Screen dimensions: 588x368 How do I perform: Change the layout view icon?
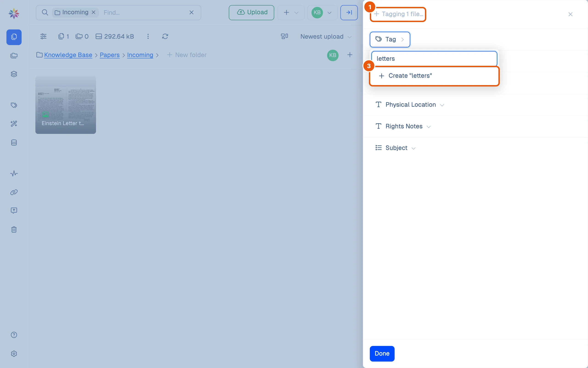(284, 36)
